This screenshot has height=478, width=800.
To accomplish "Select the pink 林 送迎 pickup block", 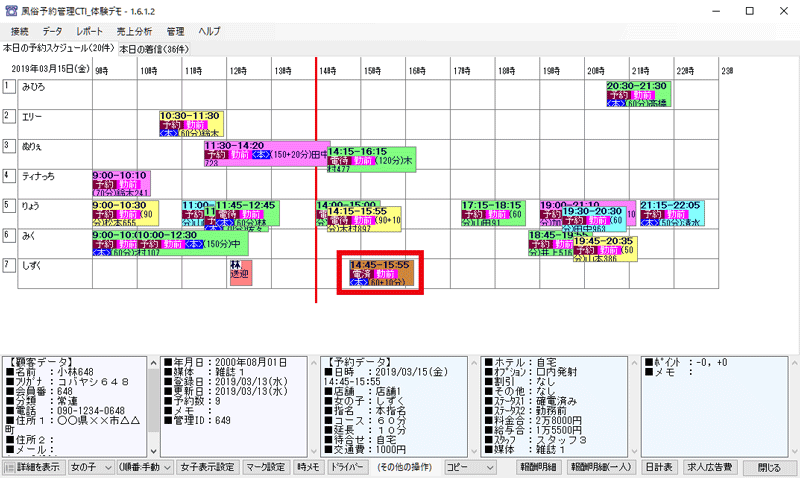I will click(x=240, y=272).
